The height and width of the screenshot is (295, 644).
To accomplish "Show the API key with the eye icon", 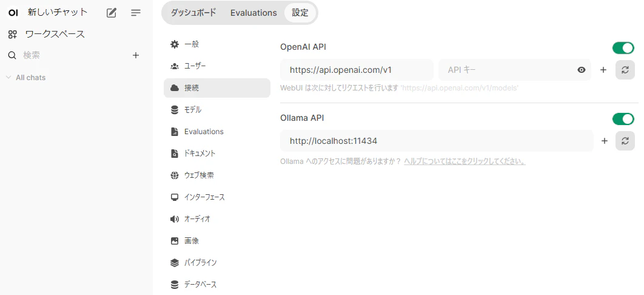I will (581, 70).
